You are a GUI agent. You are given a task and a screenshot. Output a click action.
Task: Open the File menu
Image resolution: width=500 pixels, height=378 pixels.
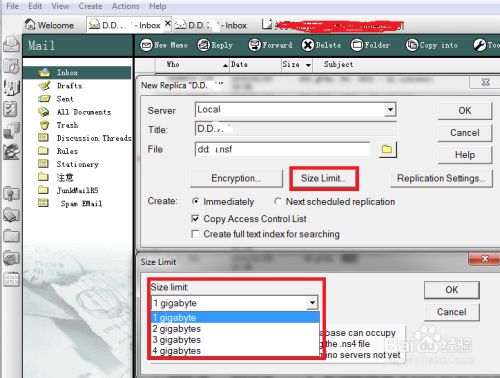click(12, 6)
